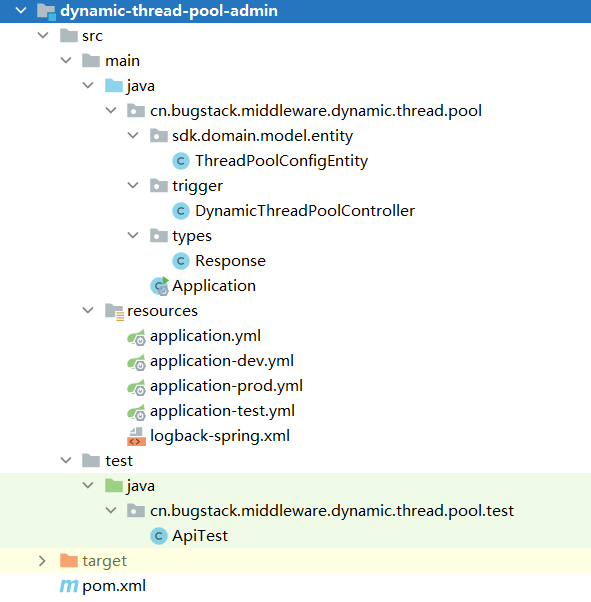Collapse the types package chevron

133,235
